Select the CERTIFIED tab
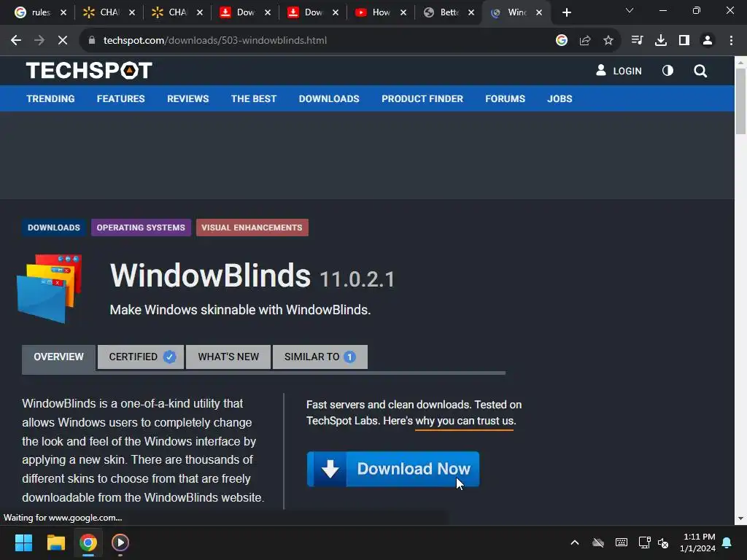Viewport: 747px width, 560px height. (x=141, y=357)
